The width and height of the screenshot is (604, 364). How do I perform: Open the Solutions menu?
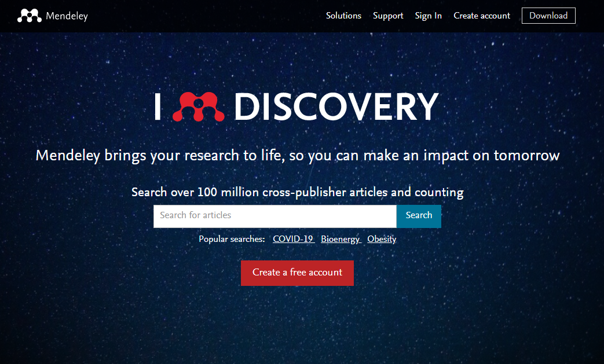343,16
